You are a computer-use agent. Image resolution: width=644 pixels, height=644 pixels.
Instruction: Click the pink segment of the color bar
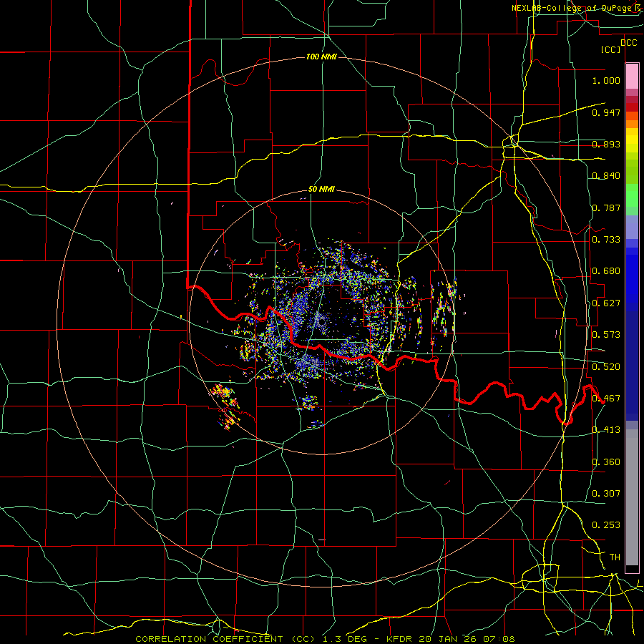[632, 77]
